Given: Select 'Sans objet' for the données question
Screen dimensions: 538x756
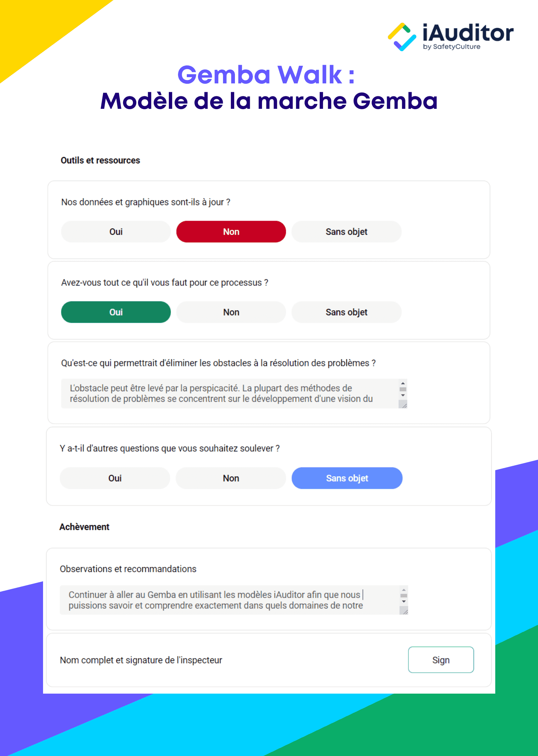Looking at the screenshot, I should pyautogui.click(x=346, y=232).
